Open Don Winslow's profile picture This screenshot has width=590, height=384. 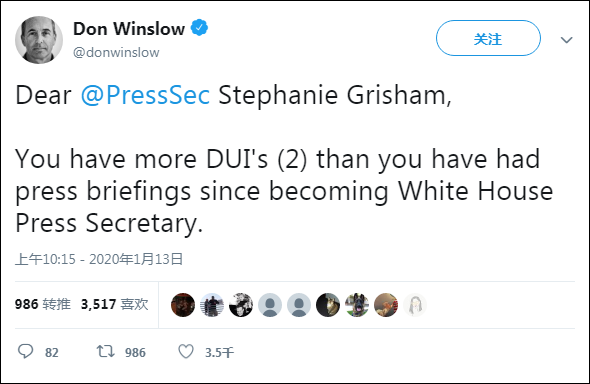39,39
